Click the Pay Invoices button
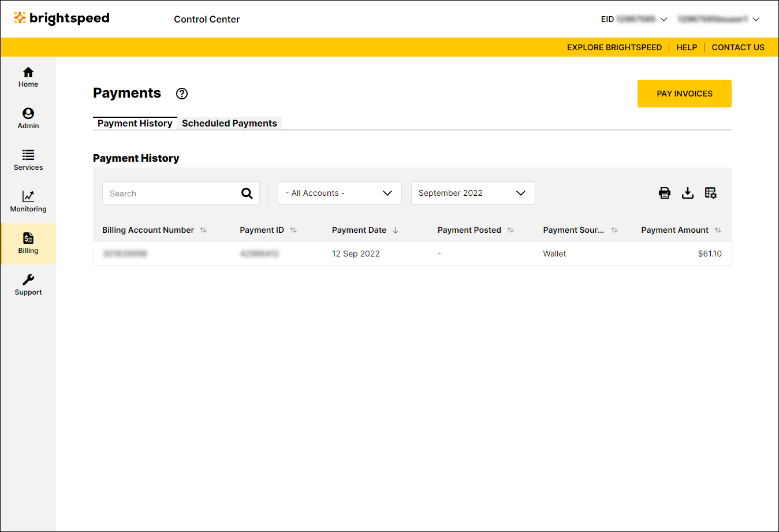Viewport: 779px width, 532px height. (684, 94)
